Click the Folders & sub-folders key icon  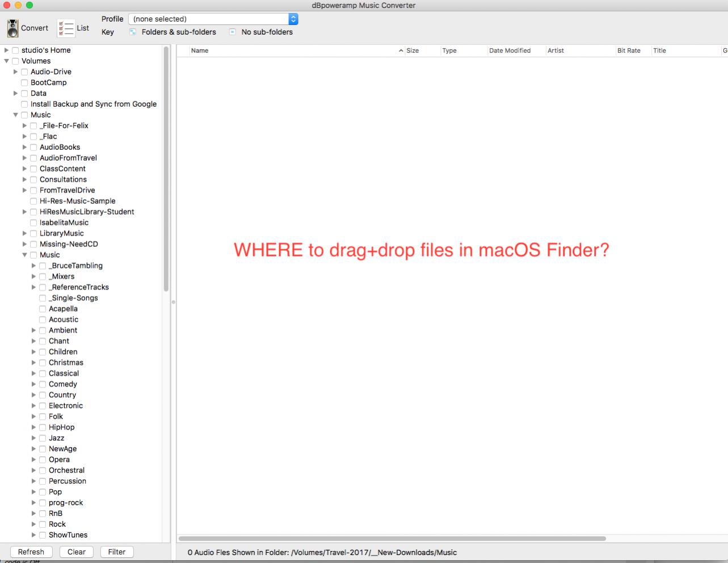(x=132, y=32)
